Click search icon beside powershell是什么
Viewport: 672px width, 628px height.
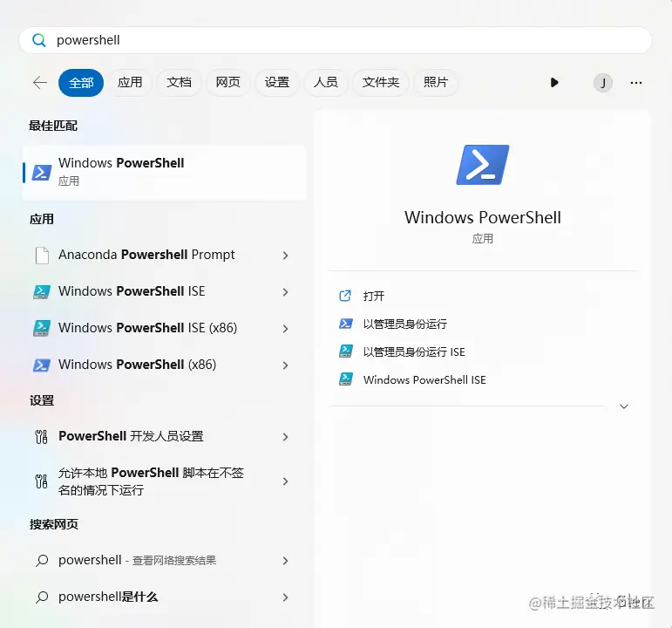[42, 597]
